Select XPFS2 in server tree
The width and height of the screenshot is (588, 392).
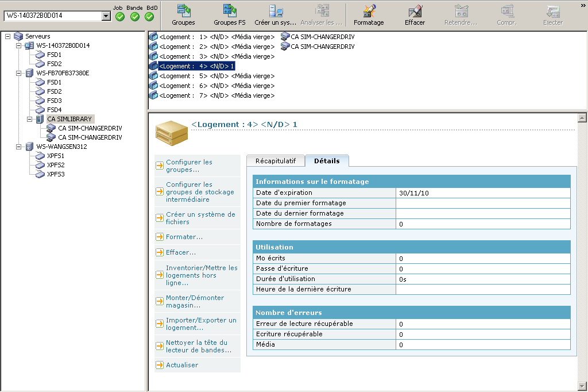[x=55, y=165]
